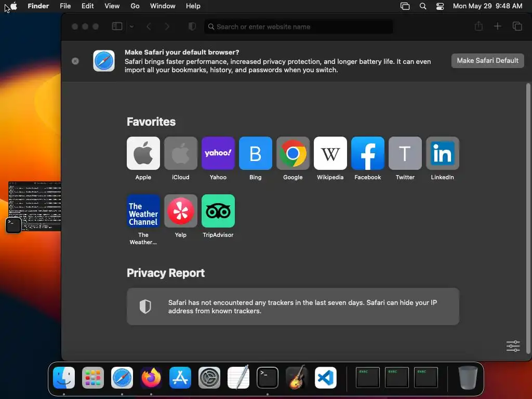Open the Bing favorite tile

click(256, 153)
